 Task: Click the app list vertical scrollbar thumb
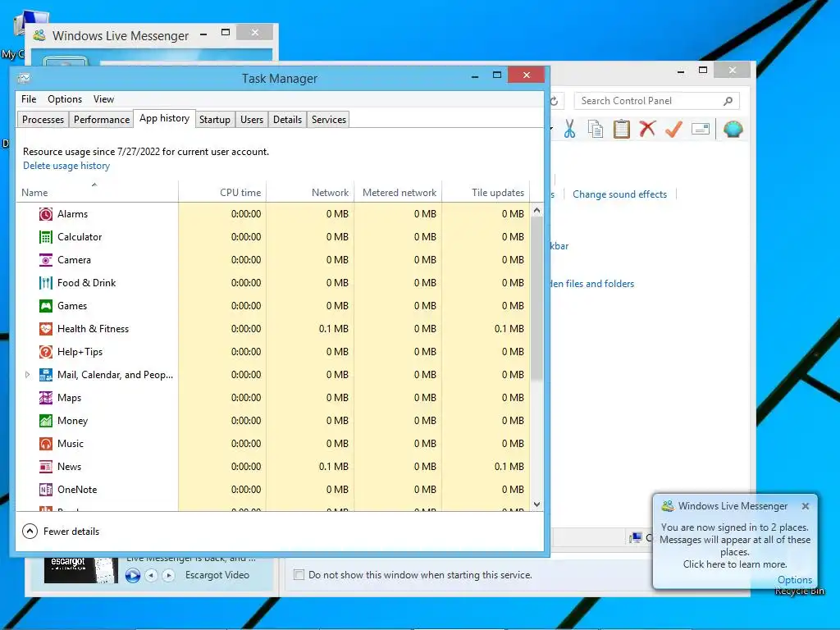[x=537, y=299]
